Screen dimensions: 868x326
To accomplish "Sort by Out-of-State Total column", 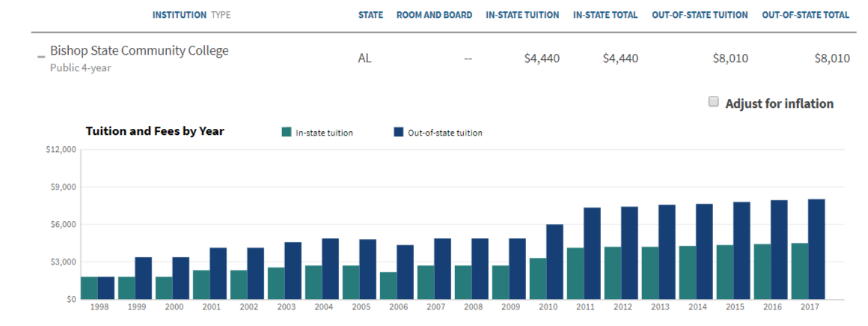I will (805, 15).
